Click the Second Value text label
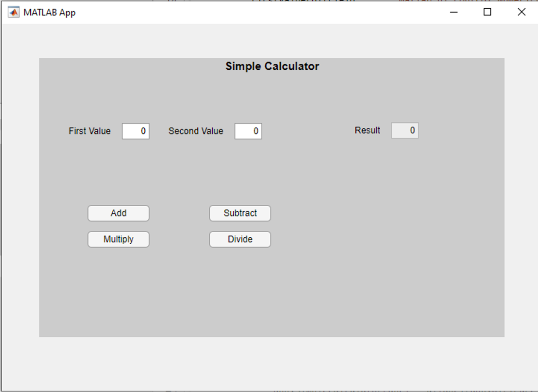The height and width of the screenshot is (392, 539). pyautogui.click(x=196, y=131)
